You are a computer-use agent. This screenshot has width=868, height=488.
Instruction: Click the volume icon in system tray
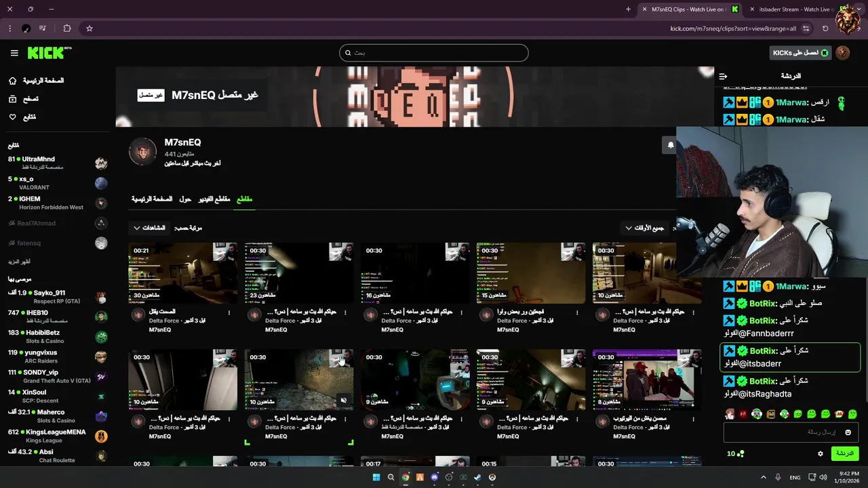[x=823, y=477]
